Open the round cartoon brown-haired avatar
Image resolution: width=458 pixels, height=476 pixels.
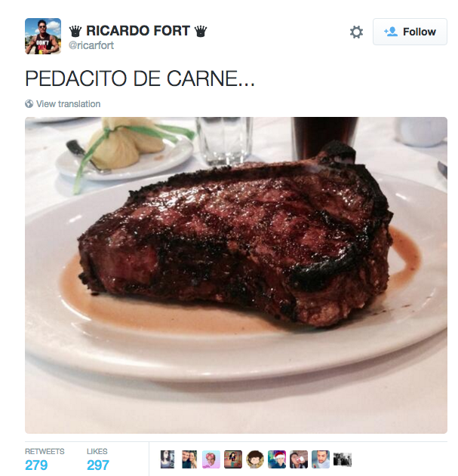point(255,459)
